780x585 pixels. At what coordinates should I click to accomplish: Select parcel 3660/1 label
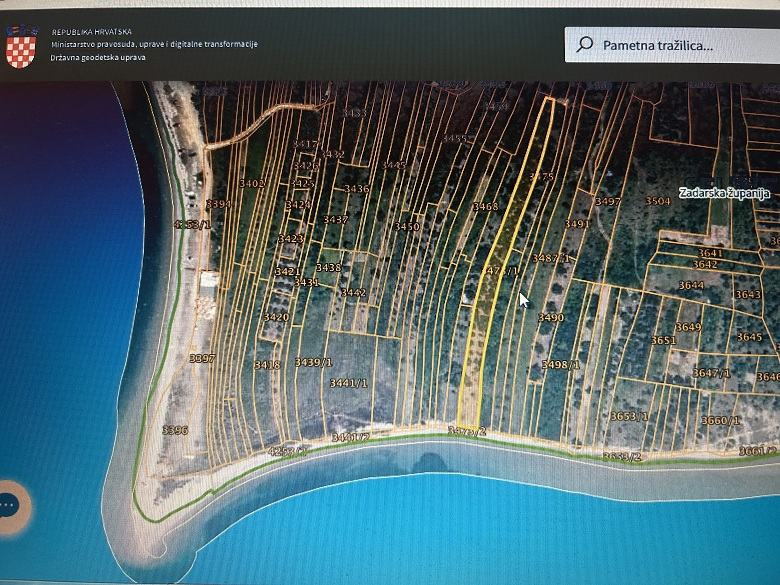tap(720, 420)
